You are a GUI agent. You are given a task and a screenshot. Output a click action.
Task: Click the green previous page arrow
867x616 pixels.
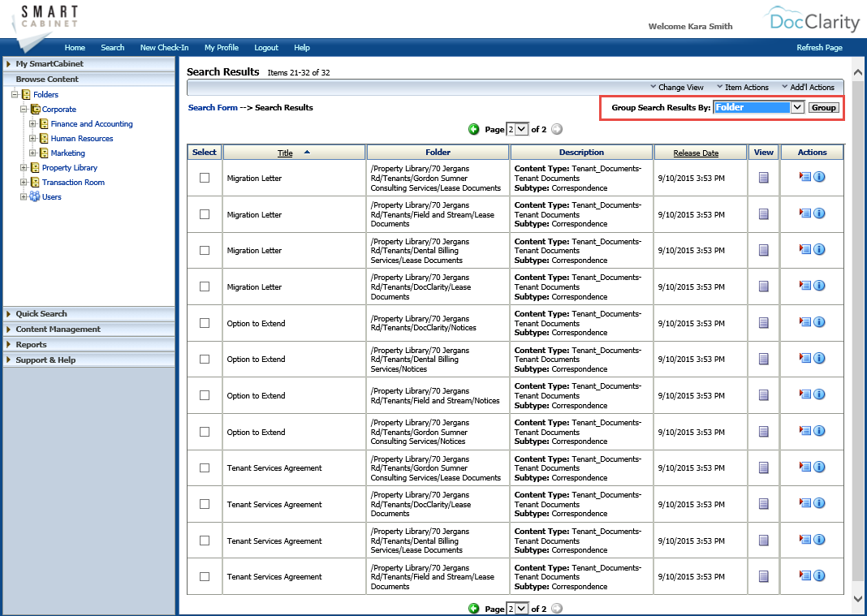(x=473, y=129)
